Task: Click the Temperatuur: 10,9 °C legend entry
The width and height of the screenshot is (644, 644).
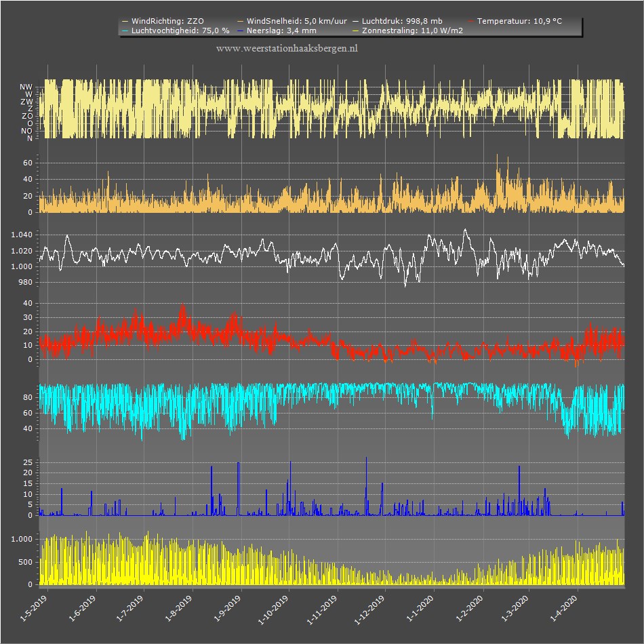Action: click(x=515, y=21)
